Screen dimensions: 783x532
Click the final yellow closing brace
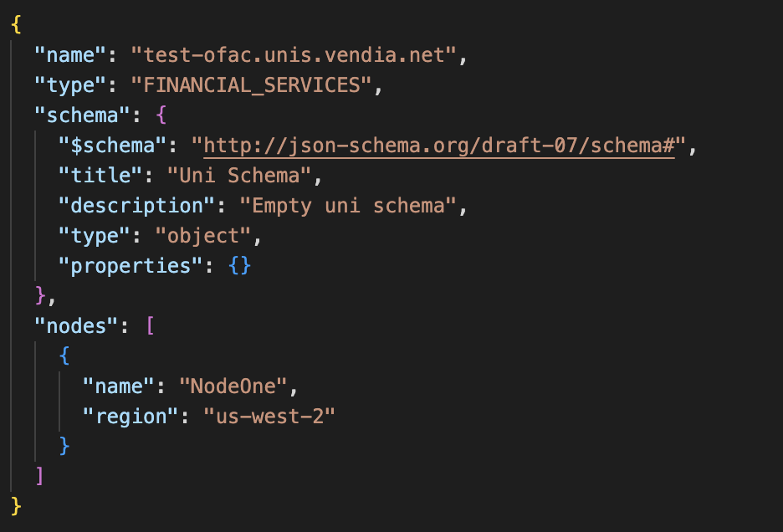(x=16, y=507)
